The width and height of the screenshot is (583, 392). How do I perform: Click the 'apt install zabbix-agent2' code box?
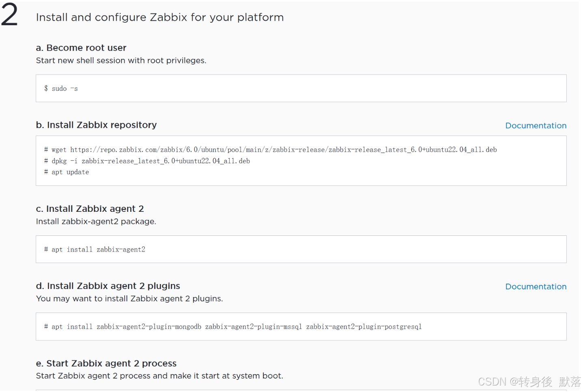point(301,250)
